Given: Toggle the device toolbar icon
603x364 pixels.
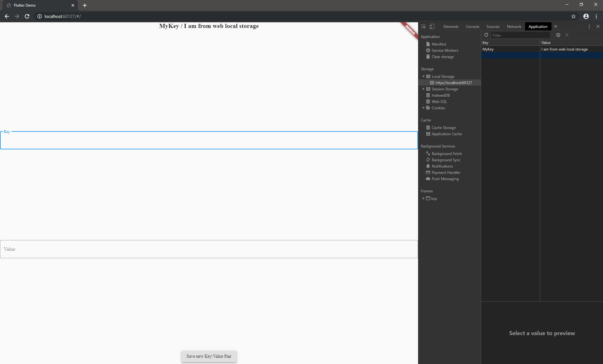Looking at the screenshot, I should pyautogui.click(x=432, y=27).
